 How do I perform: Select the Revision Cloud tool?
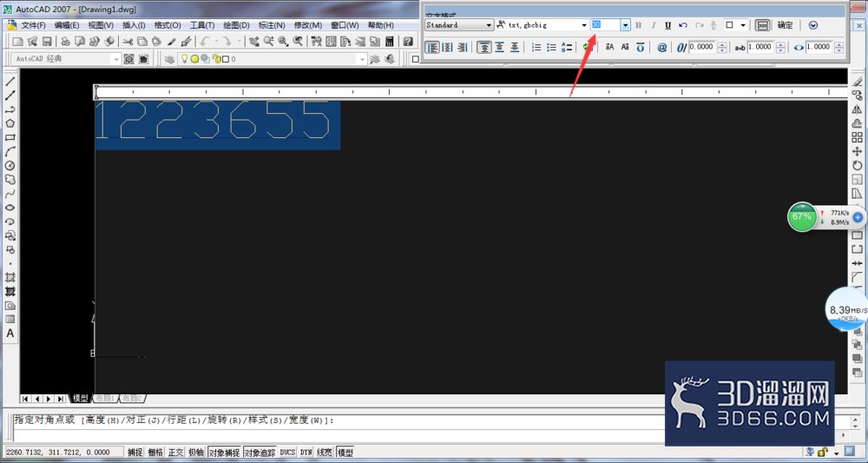point(10,180)
